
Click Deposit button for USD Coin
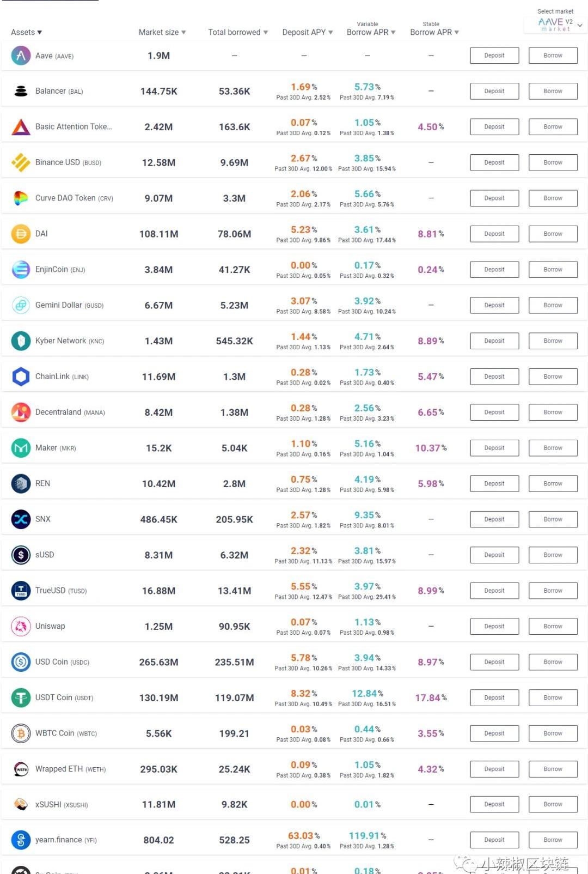tap(494, 662)
